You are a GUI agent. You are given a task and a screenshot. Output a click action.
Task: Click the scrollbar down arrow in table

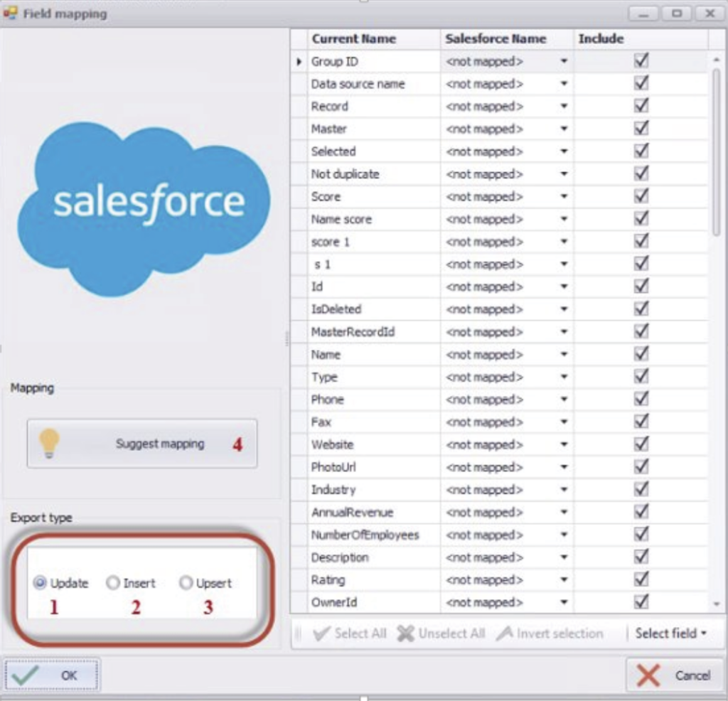(717, 604)
